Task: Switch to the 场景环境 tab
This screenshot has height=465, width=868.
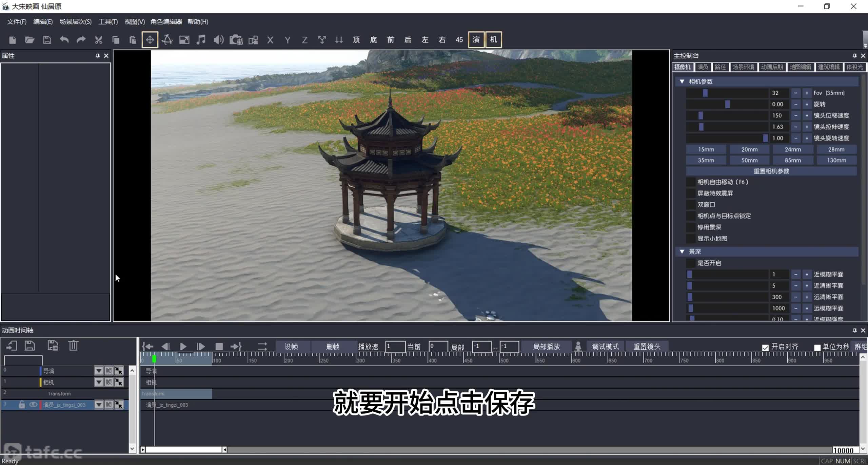Action: [x=743, y=67]
